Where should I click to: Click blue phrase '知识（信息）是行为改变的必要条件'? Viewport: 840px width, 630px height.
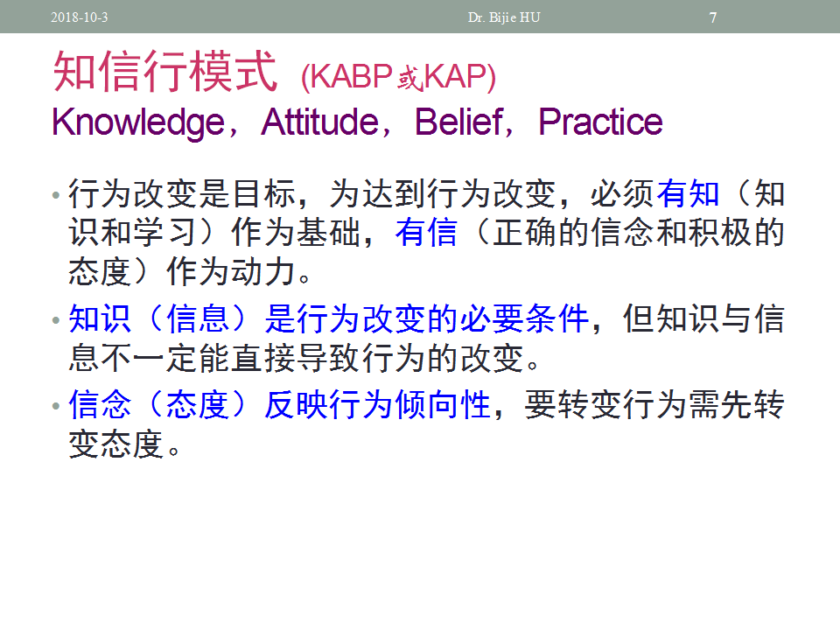(x=329, y=318)
